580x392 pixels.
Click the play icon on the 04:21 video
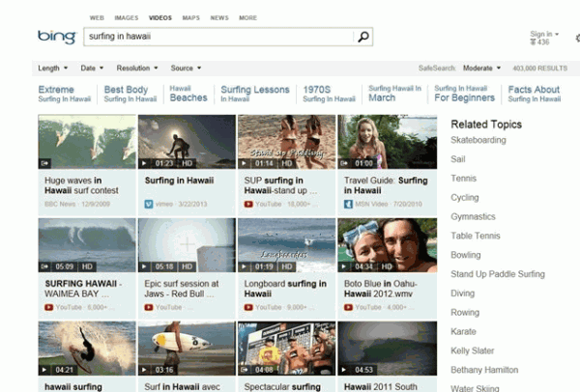pos(44,370)
